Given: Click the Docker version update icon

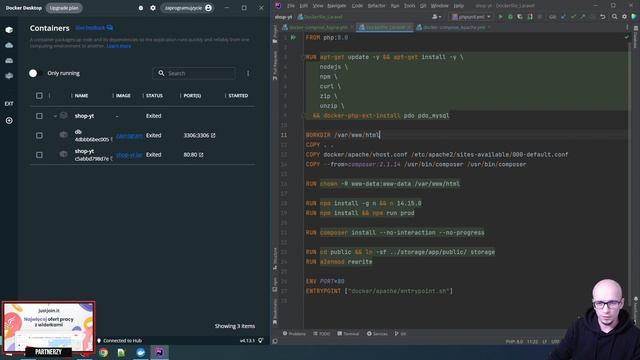Looking at the screenshot, I should pyautogui.click(x=260, y=340).
